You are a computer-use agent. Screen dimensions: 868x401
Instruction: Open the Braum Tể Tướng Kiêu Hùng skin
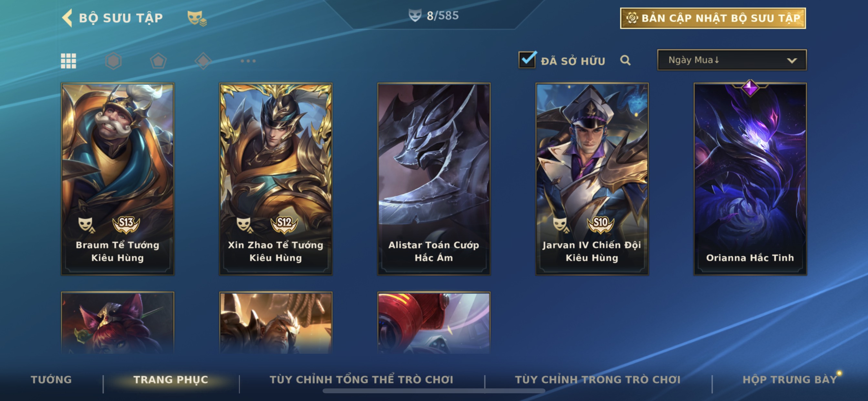click(x=118, y=179)
